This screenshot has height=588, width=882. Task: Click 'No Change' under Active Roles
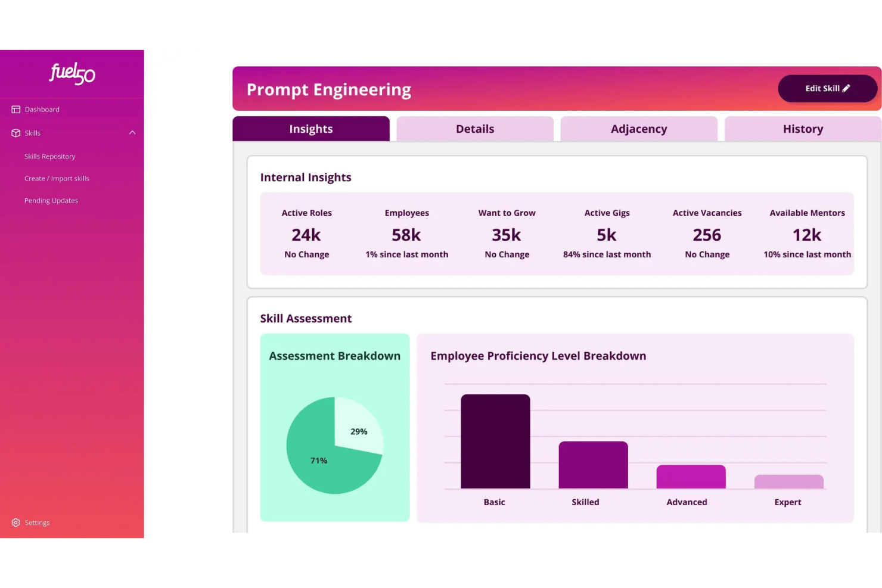[x=306, y=254]
